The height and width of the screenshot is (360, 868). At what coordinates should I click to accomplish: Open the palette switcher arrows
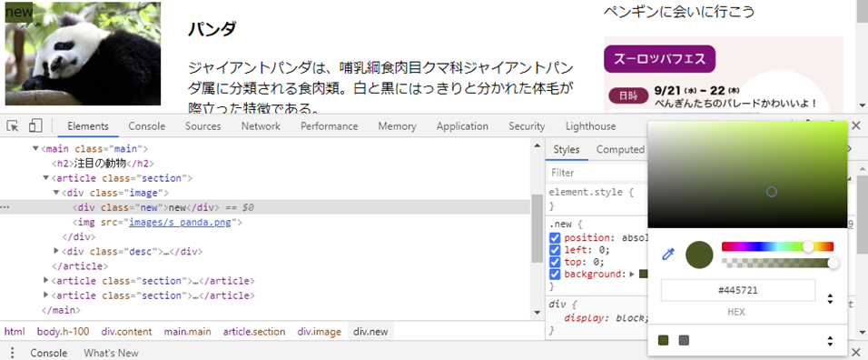830,341
